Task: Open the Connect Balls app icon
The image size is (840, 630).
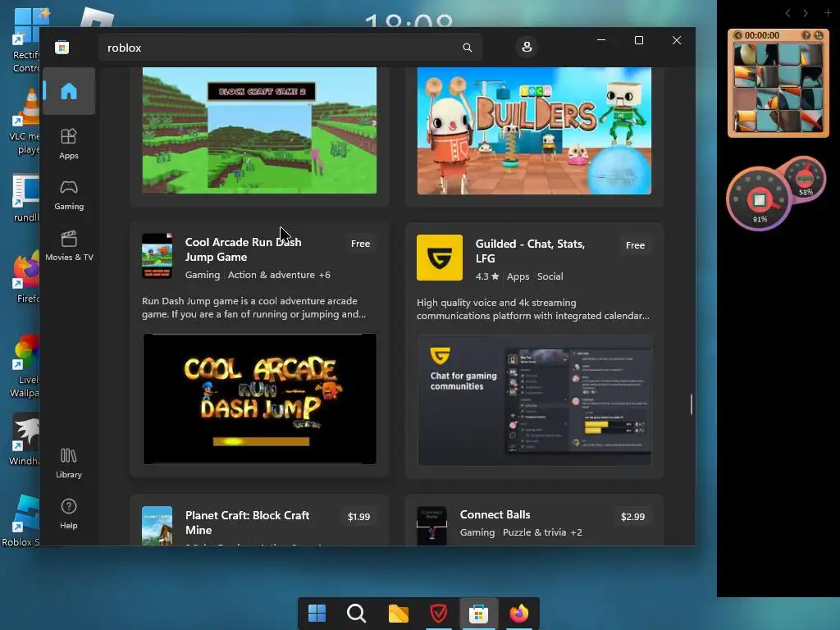Action: 431,526
